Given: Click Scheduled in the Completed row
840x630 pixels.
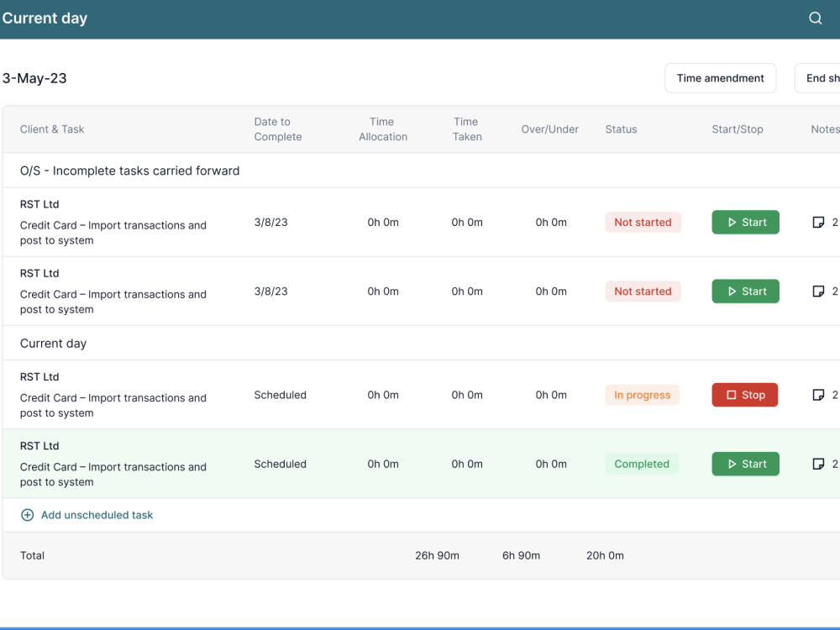Looking at the screenshot, I should pos(281,464).
